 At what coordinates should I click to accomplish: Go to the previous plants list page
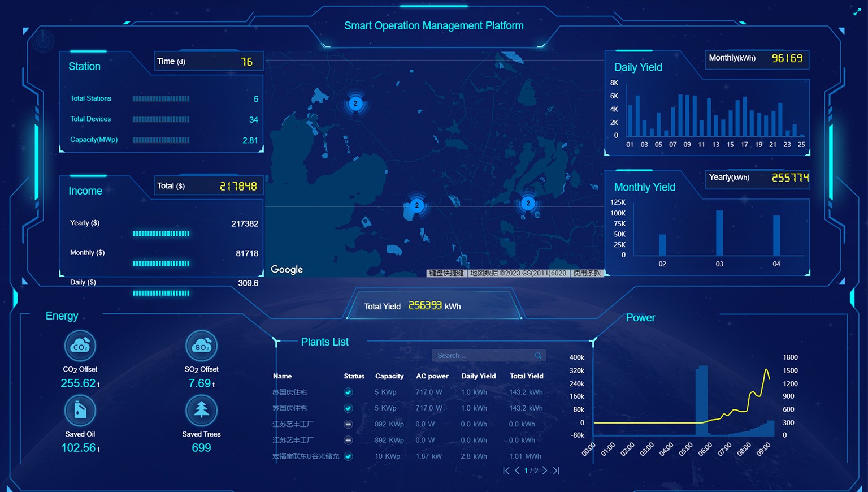coord(517,471)
